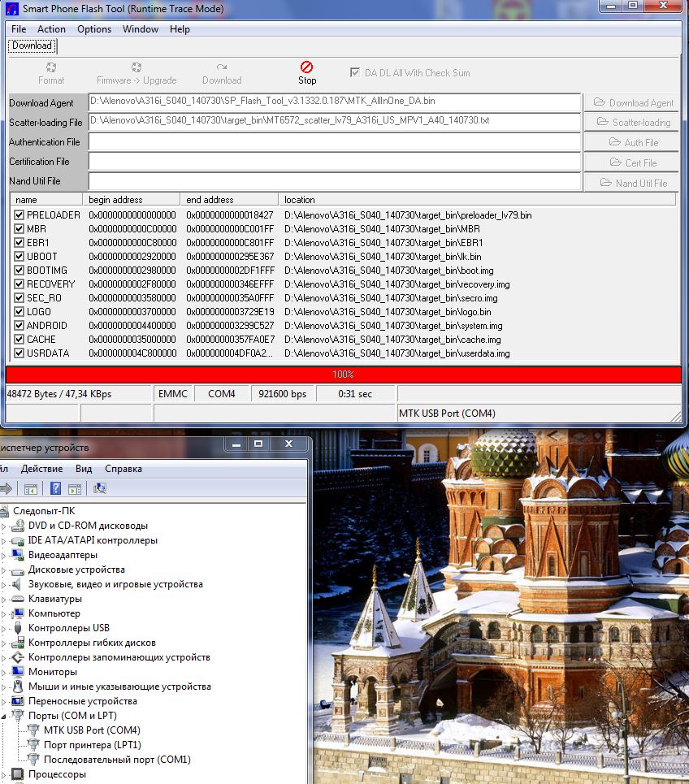Open the Options menu

coord(94,29)
